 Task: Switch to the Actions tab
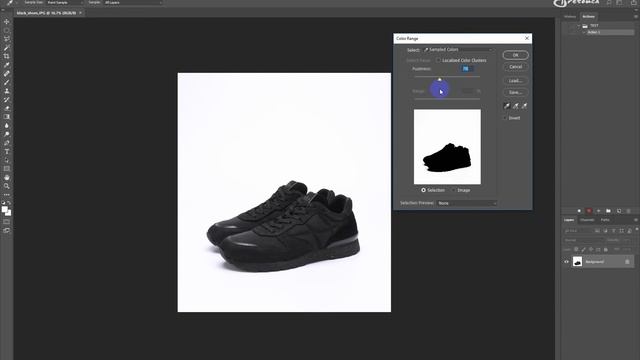coord(589,17)
